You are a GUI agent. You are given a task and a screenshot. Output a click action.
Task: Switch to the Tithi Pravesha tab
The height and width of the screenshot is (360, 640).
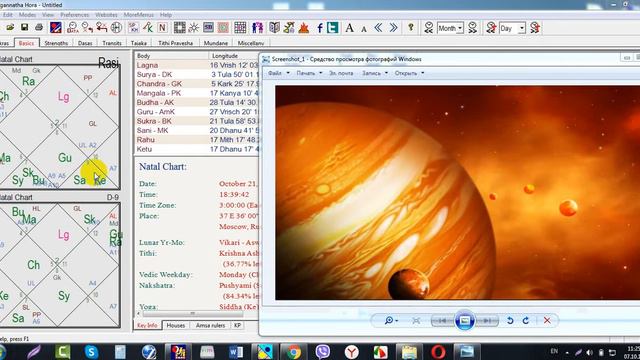[x=176, y=43]
